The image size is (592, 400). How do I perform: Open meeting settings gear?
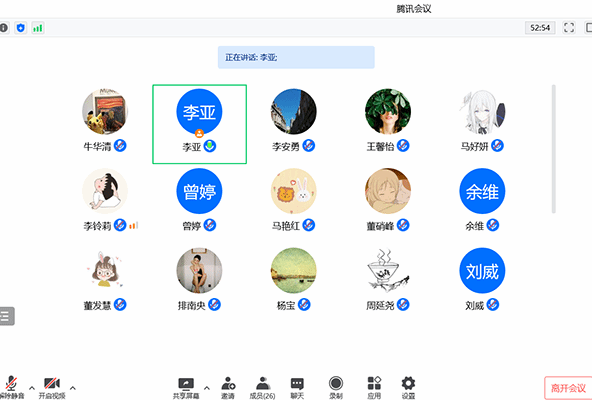pyautogui.click(x=408, y=388)
